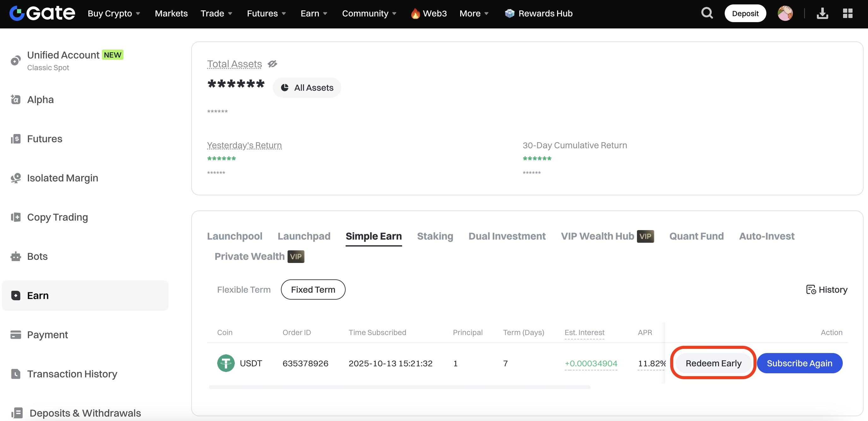Expand the Futures menu in navbar
This screenshot has width=868, height=421.
[x=266, y=14]
